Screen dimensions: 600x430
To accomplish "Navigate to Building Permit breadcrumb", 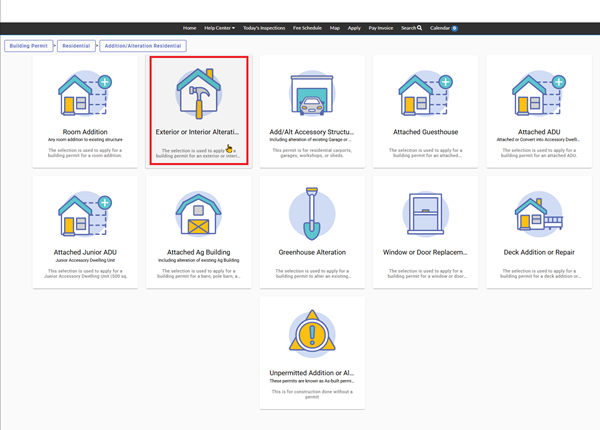I will pos(28,46).
